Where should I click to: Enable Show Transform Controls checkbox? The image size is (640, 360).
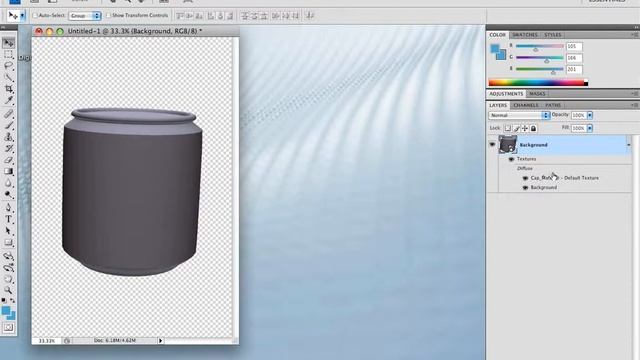coord(109,16)
